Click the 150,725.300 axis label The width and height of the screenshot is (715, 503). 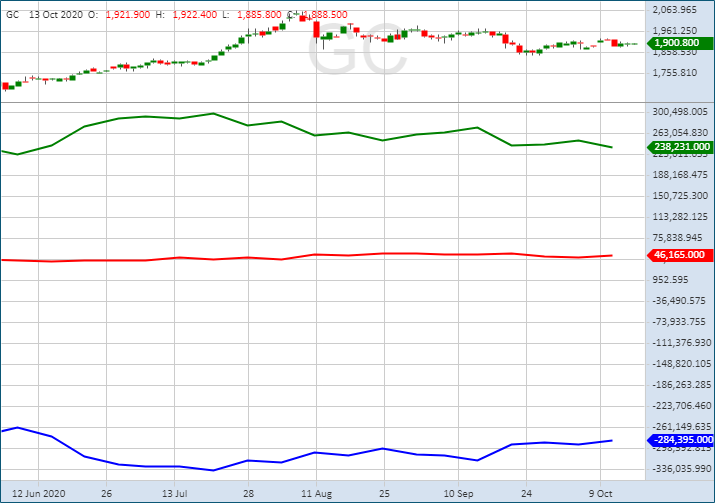(679, 196)
